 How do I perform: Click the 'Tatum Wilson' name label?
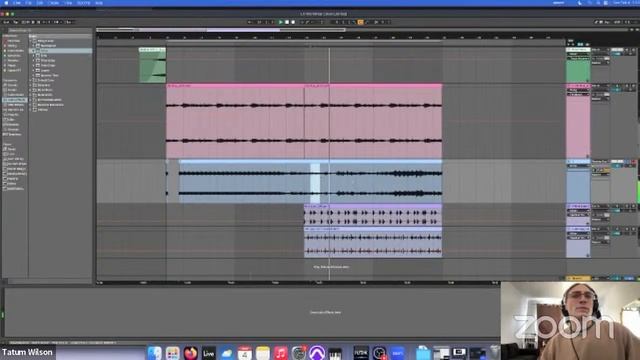click(27, 352)
